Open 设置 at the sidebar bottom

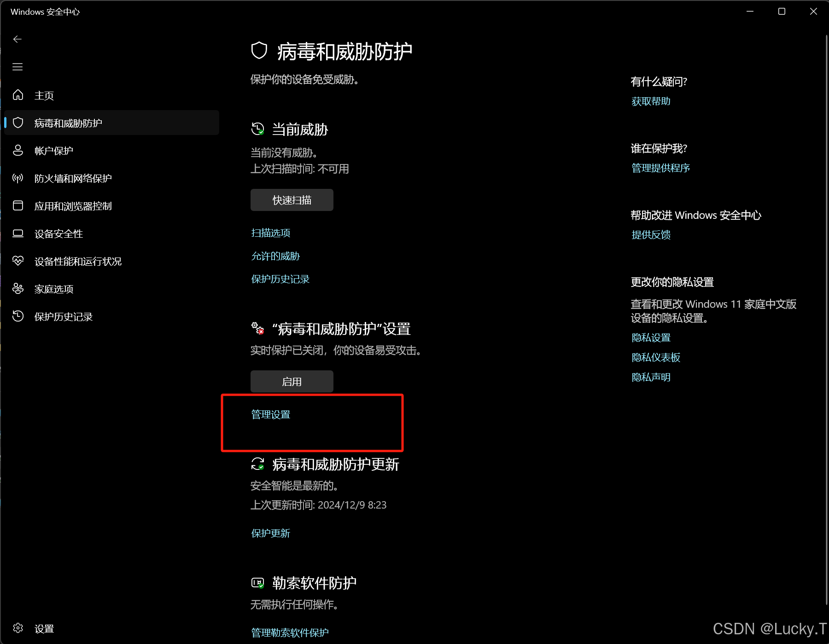(x=111, y=628)
